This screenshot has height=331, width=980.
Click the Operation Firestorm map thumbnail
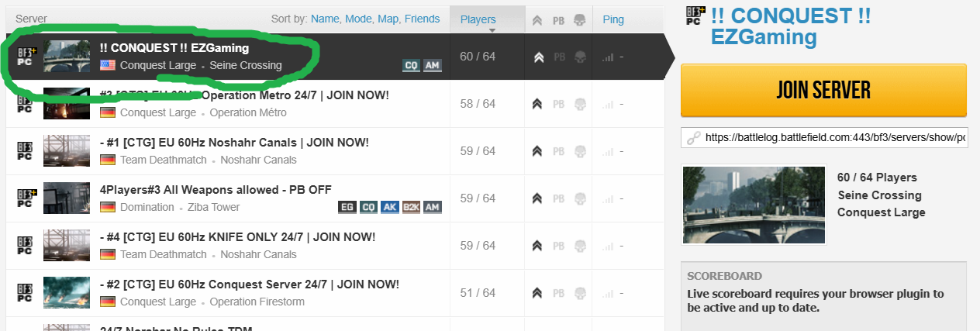tap(66, 293)
